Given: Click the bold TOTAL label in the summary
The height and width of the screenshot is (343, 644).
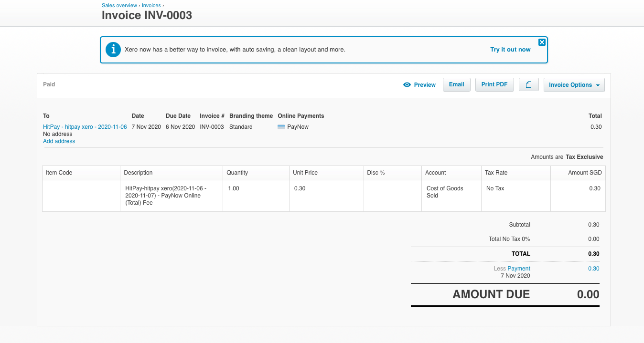Looking at the screenshot, I should tap(520, 254).
